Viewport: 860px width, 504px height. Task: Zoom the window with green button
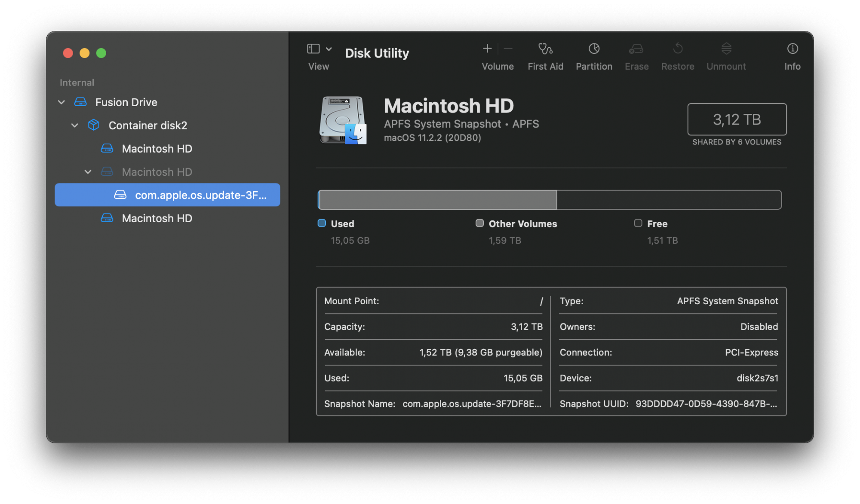pyautogui.click(x=101, y=53)
